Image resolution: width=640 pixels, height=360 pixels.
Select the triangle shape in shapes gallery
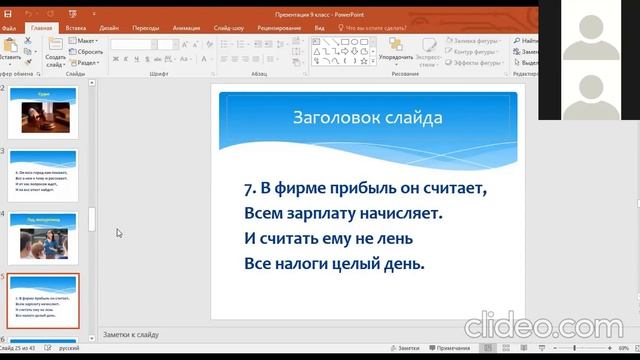pyautogui.click(x=317, y=52)
